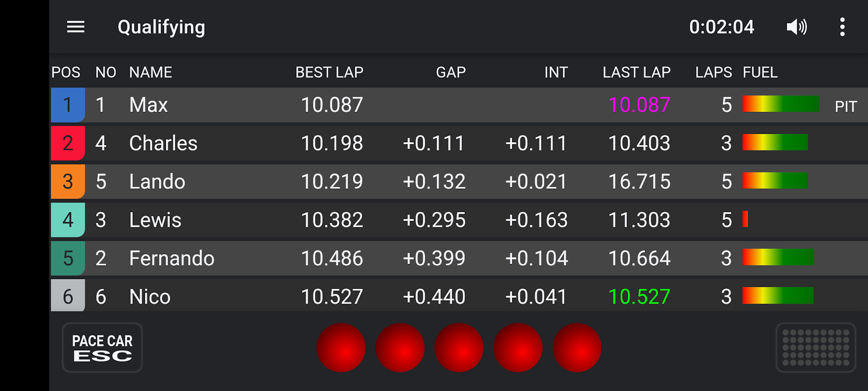
Task: Select Nico's grey position 6 badge
Action: (68, 296)
